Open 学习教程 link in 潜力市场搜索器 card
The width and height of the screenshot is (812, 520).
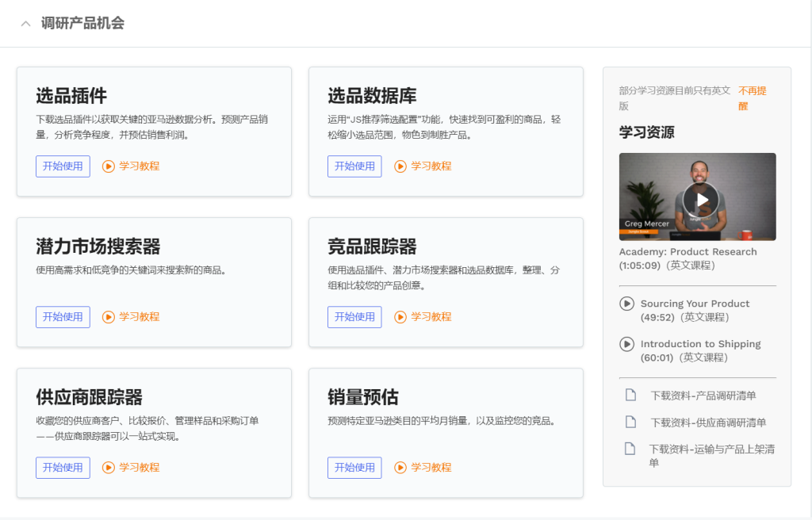click(x=140, y=317)
